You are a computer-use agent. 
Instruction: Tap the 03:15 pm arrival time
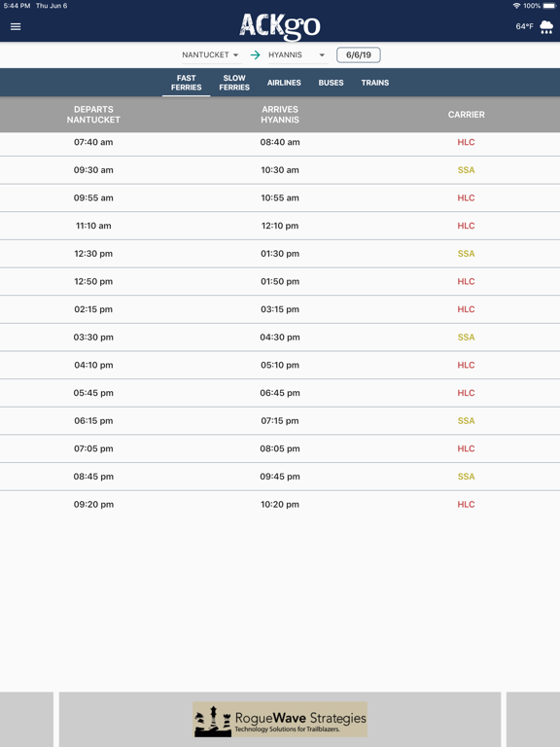(x=280, y=309)
